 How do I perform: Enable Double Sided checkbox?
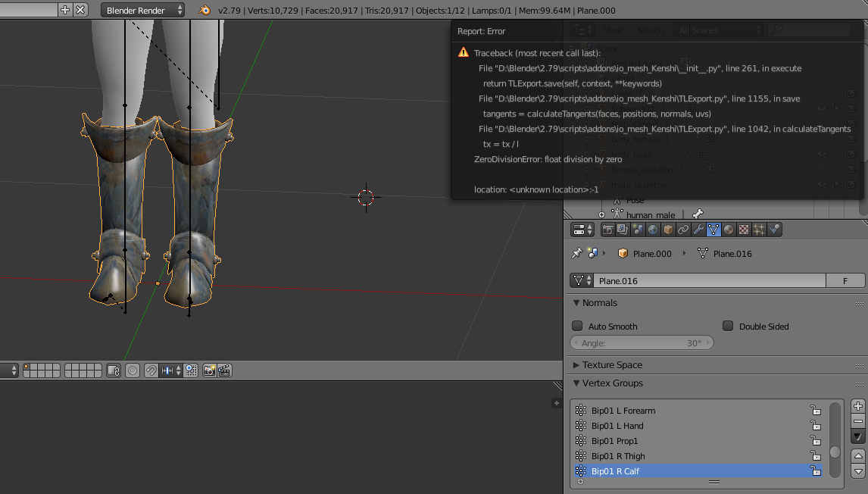728,327
